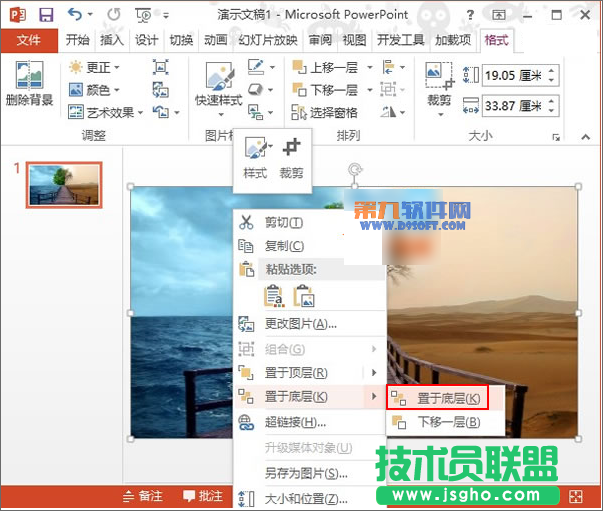Click the Send Backward ribbon button
This screenshot has width=603, height=511.
[325, 90]
